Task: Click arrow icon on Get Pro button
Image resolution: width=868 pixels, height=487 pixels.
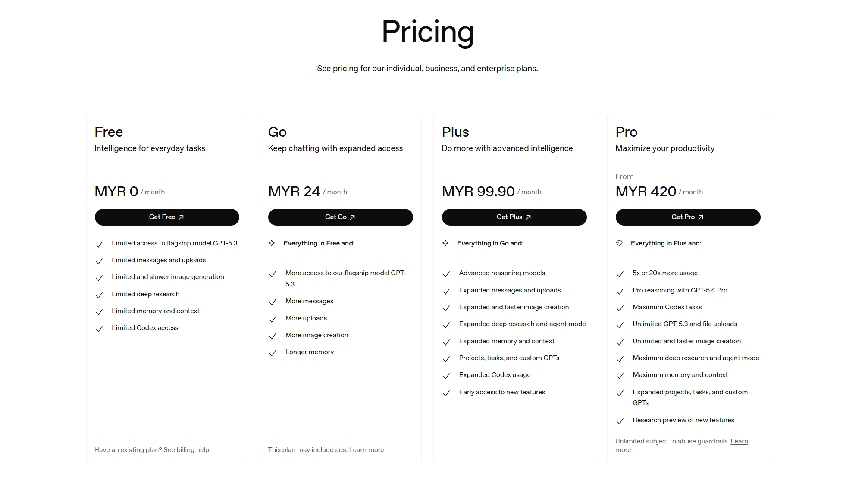Action: click(x=701, y=217)
